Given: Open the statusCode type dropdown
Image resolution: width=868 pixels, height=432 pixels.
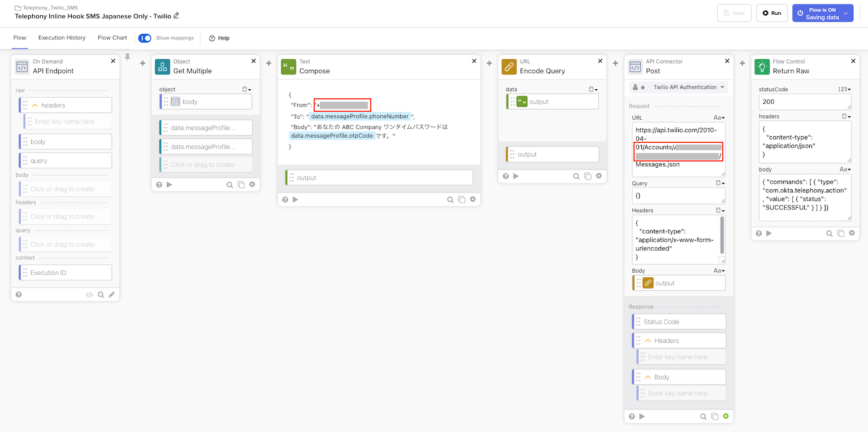Looking at the screenshot, I should (844, 89).
